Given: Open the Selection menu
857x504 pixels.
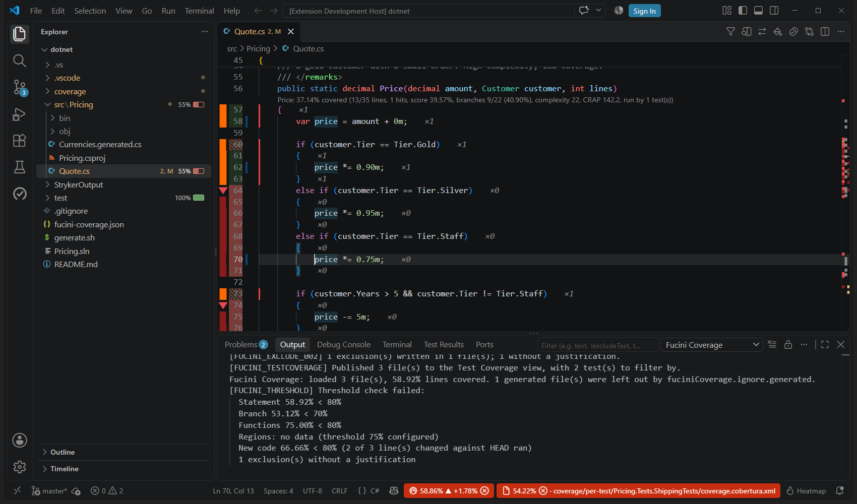Looking at the screenshot, I should 90,11.
